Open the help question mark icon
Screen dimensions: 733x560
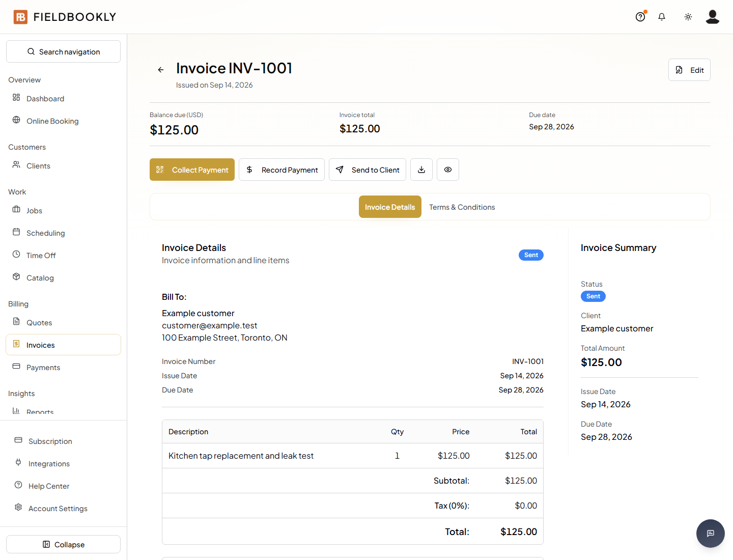coord(640,17)
